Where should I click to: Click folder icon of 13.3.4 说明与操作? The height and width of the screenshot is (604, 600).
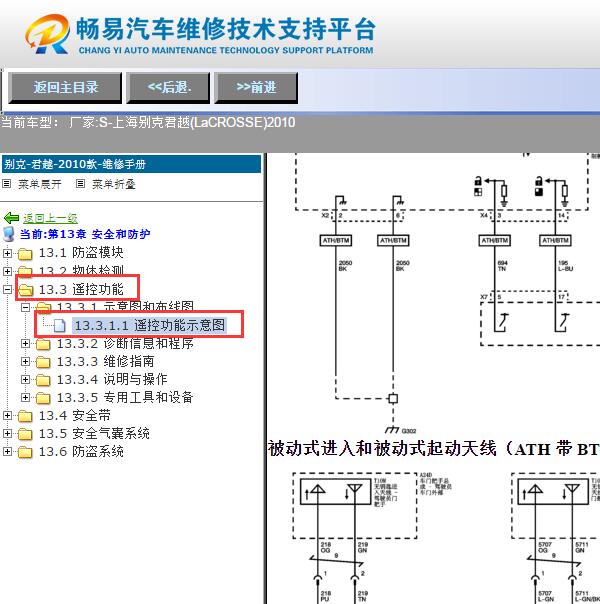tap(43, 380)
